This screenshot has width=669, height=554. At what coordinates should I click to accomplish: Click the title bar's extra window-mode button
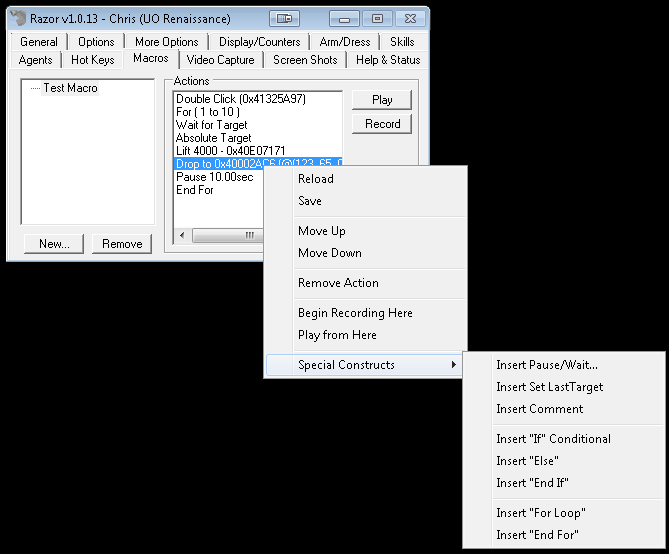(284, 18)
